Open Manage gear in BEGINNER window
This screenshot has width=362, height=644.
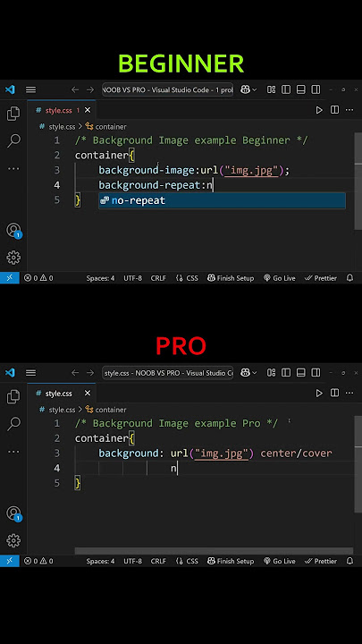(13, 258)
